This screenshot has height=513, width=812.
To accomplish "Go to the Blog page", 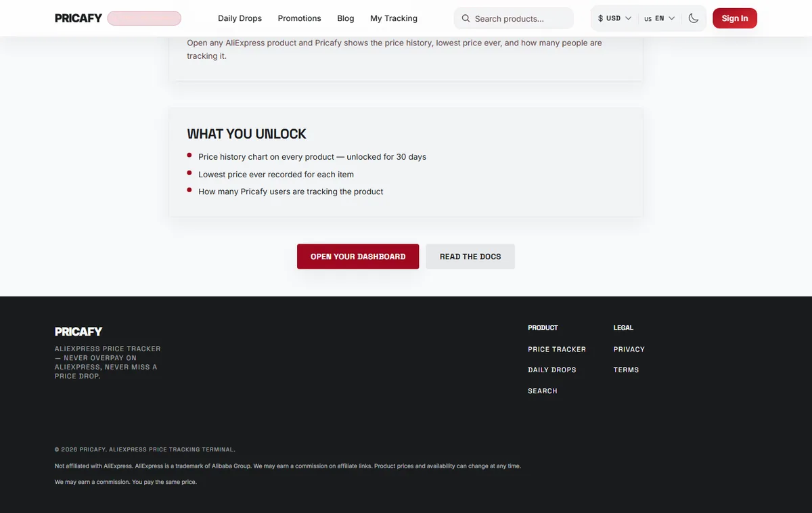I will 346,18.
